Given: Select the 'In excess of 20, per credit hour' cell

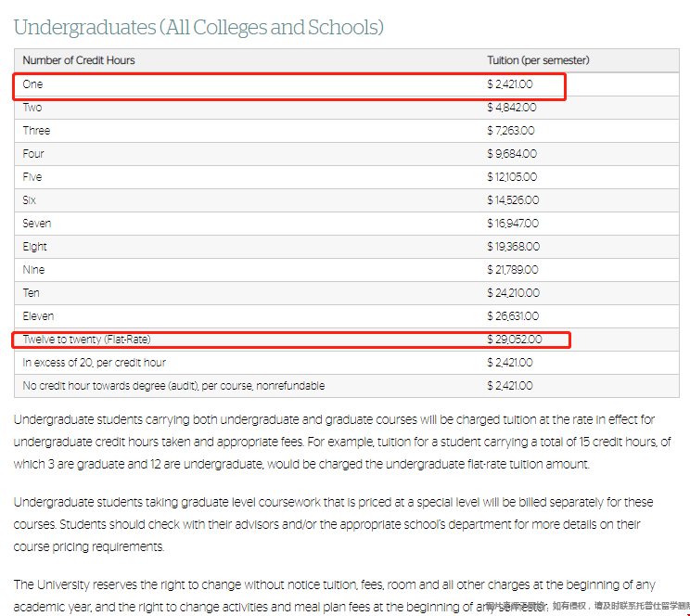Looking at the screenshot, I should pyautogui.click(x=94, y=363).
